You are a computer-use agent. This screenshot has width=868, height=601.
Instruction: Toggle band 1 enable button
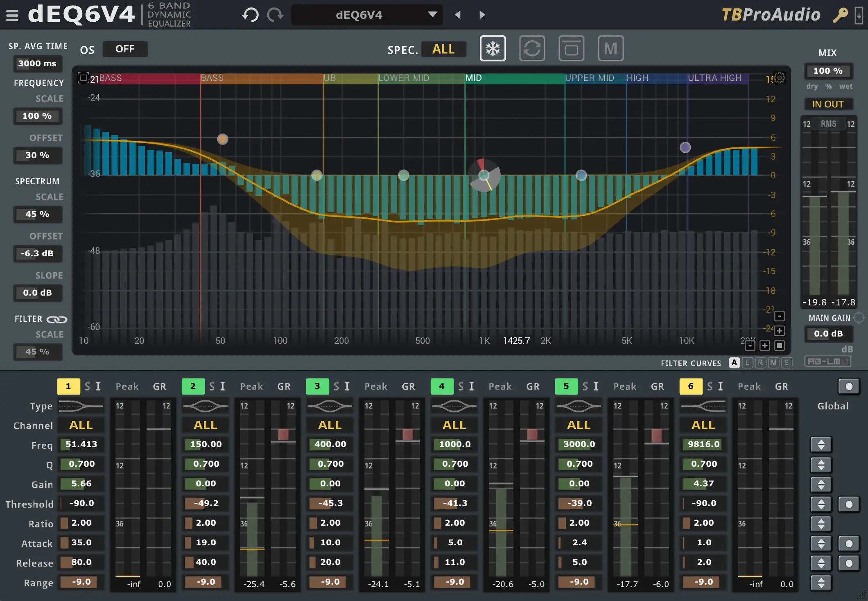(68, 386)
